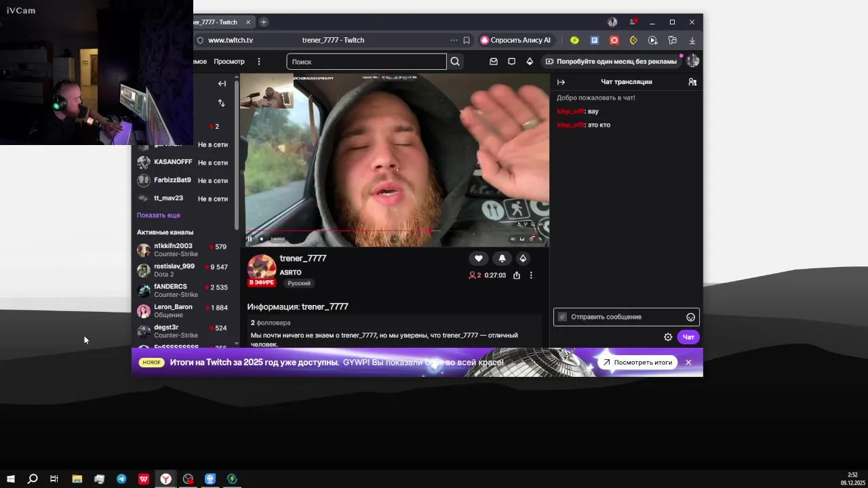Click the red circle browser extension icon
This screenshot has height=488, width=868.
coord(614,40)
